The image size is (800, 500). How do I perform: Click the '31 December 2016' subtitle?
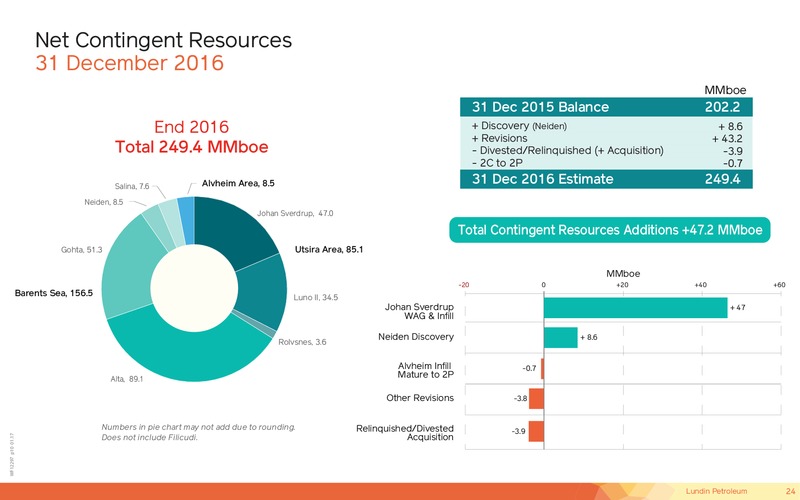tap(130, 63)
